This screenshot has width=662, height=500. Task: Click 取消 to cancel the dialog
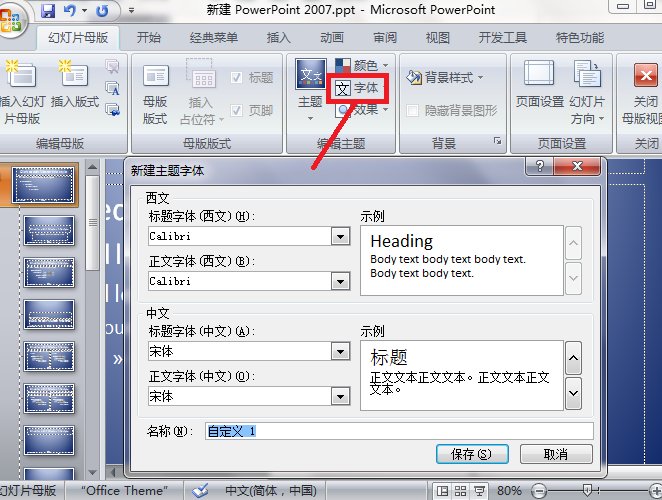(556, 454)
